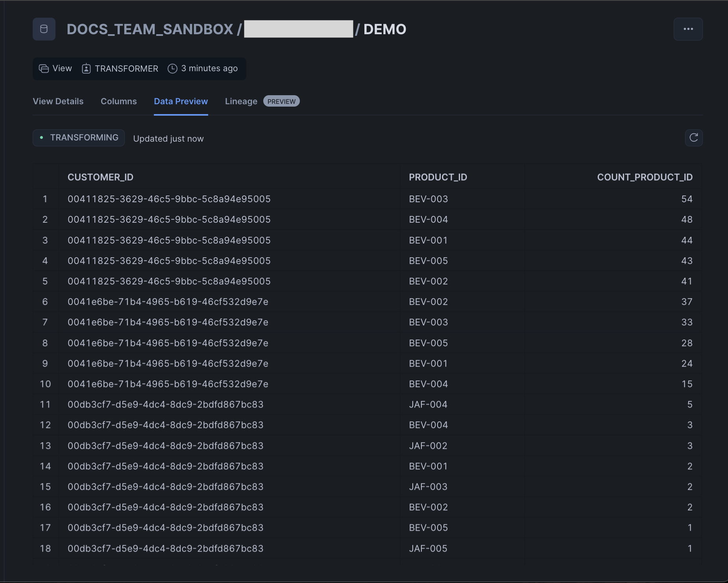The image size is (728, 583).
Task: Switch to the Lineage tab
Action: pyautogui.click(x=241, y=101)
